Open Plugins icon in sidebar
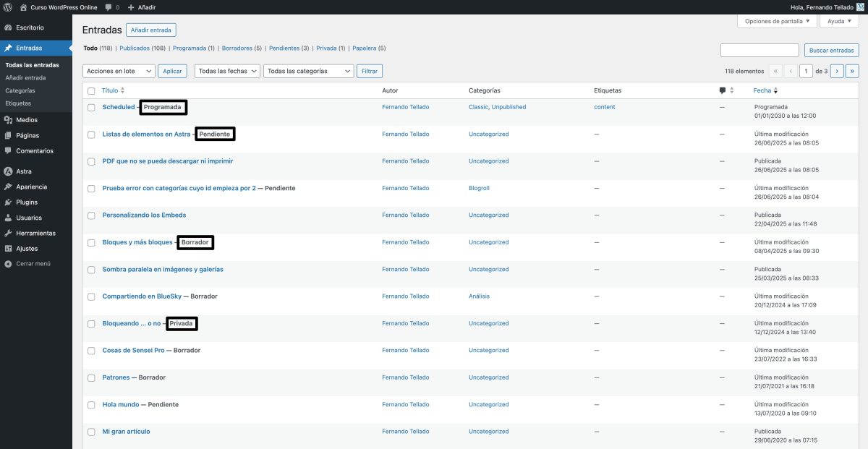The image size is (868, 449). coord(8,202)
